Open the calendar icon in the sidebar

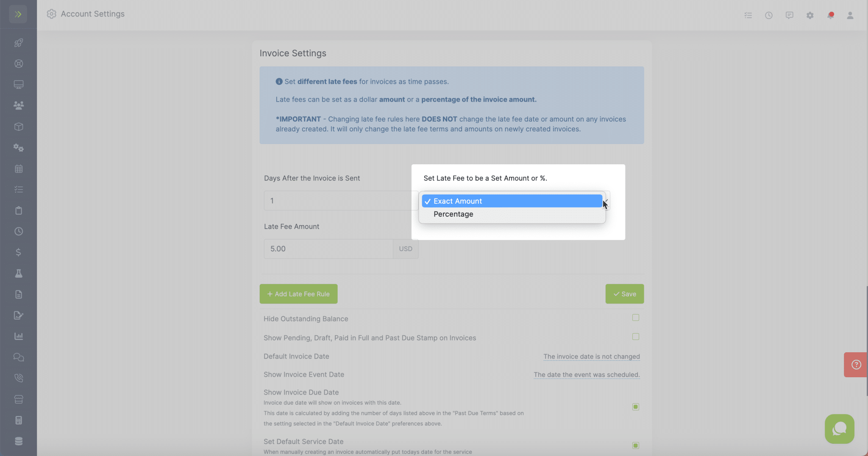pos(19,169)
